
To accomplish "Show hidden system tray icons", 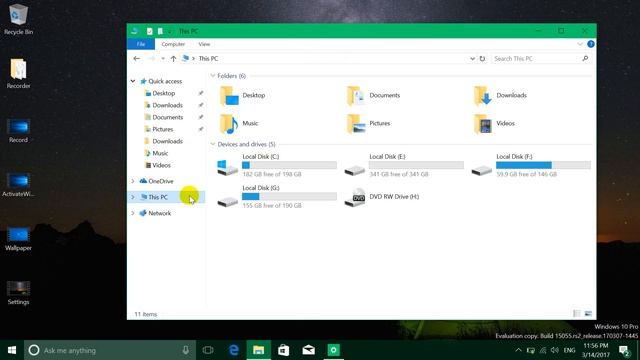I will (518, 350).
